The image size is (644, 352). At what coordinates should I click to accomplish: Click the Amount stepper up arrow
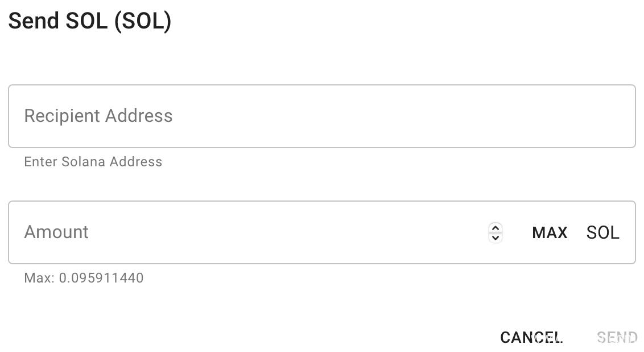[x=496, y=228]
